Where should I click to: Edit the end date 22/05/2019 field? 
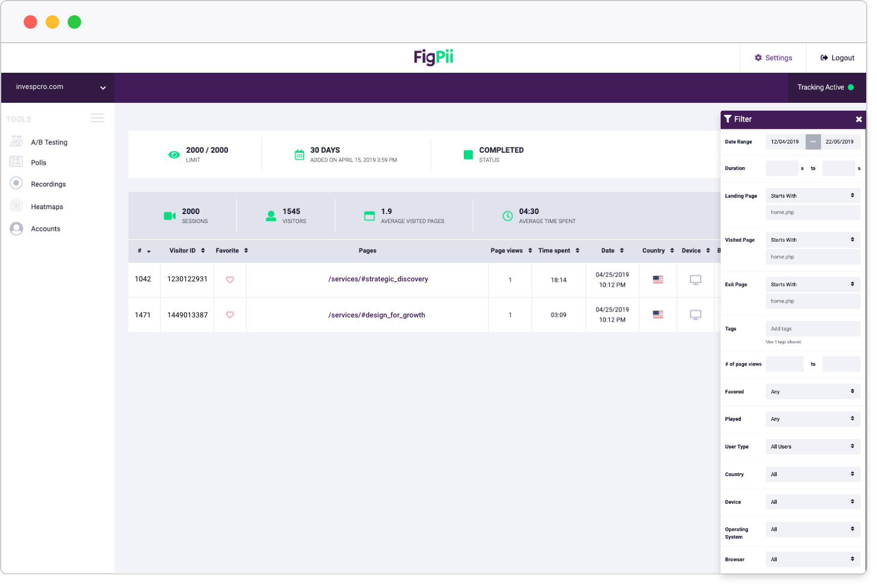[x=840, y=142]
